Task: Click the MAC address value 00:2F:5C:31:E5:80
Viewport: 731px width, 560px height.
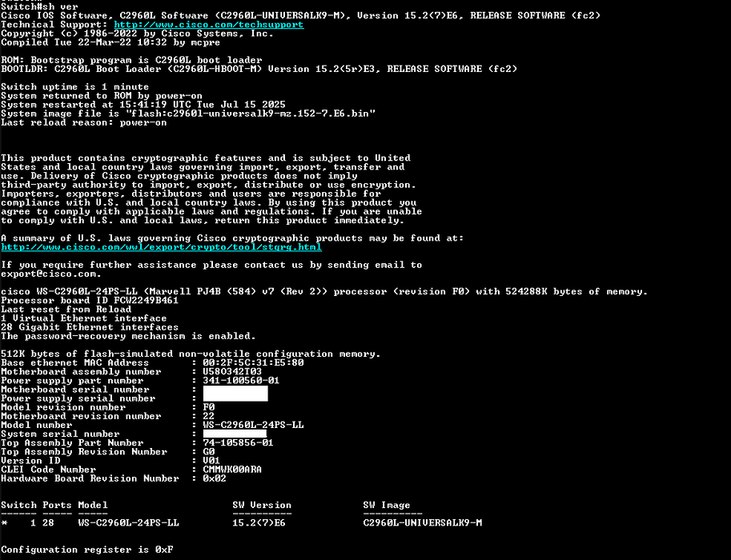Action: click(253, 362)
